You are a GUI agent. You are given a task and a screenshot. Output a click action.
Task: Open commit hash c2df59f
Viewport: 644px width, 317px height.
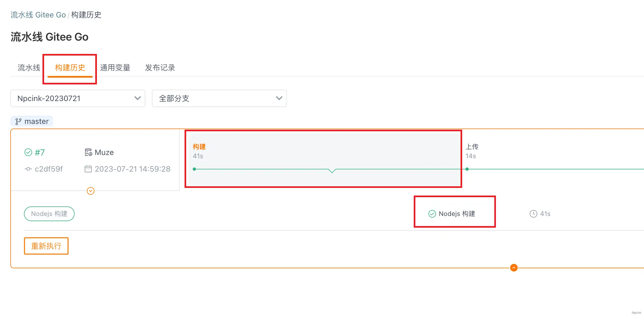click(x=49, y=169)
